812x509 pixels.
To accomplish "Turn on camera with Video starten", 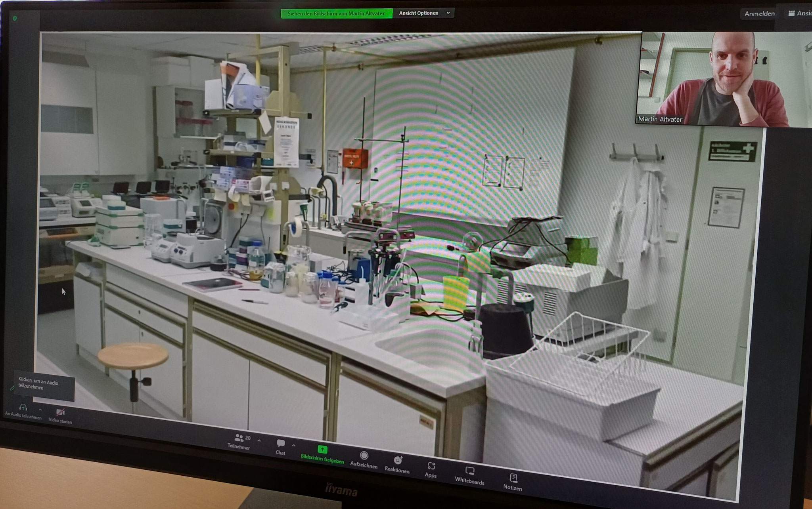I will pyautogui.click(x=60, y=413).
